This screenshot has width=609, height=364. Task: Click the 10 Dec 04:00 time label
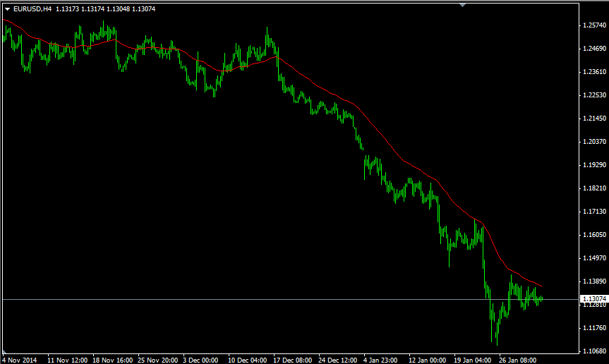coord(248,360)
